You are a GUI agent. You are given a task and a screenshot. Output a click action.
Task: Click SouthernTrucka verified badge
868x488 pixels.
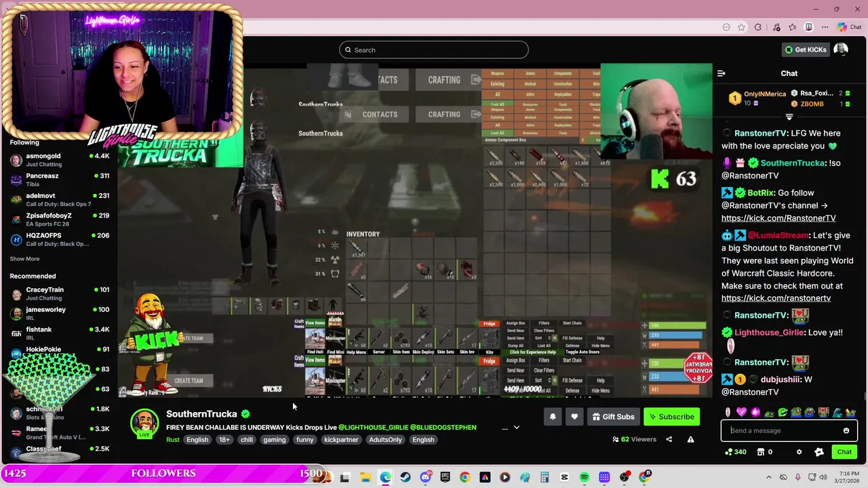tap(245, 413)
